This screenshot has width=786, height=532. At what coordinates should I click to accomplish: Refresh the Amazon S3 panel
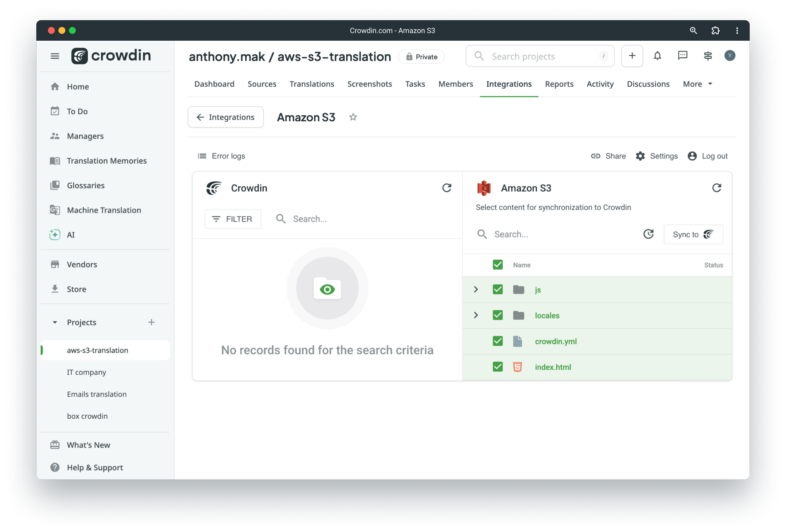pos(717,188)
